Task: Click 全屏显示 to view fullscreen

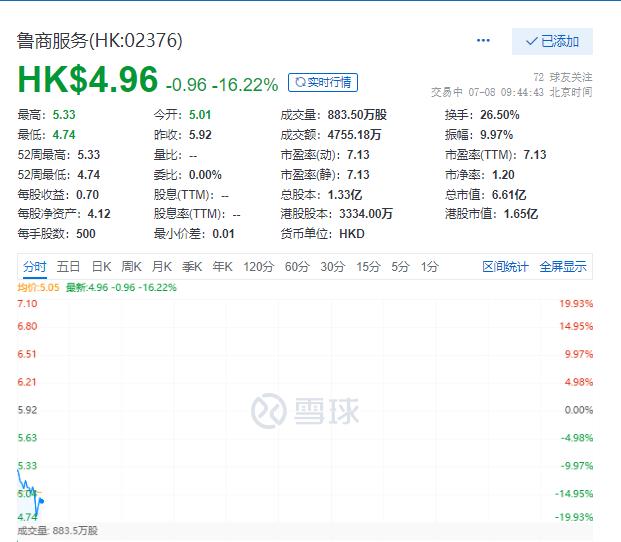Action: pos(563,266)
